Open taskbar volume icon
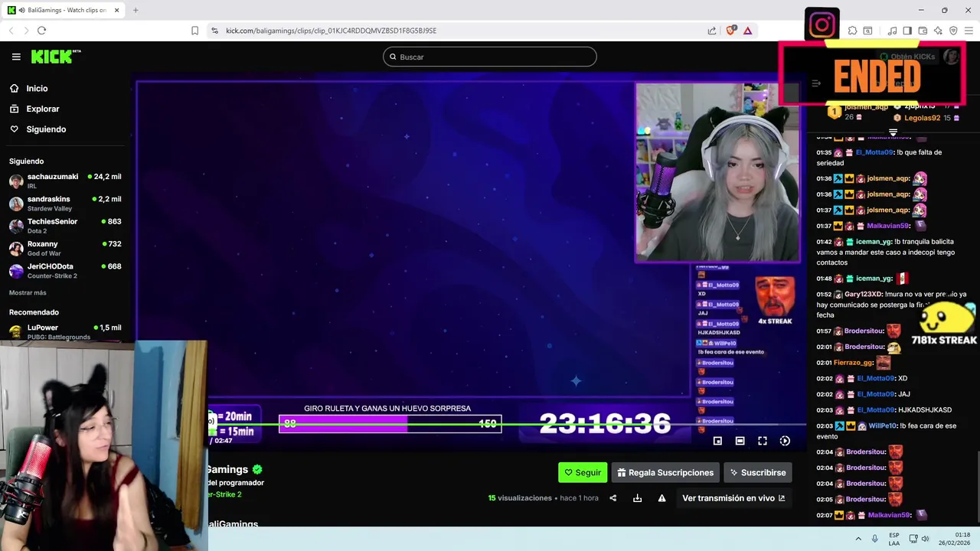The height and width of the screenshot is (551, 980). point(925,540)
